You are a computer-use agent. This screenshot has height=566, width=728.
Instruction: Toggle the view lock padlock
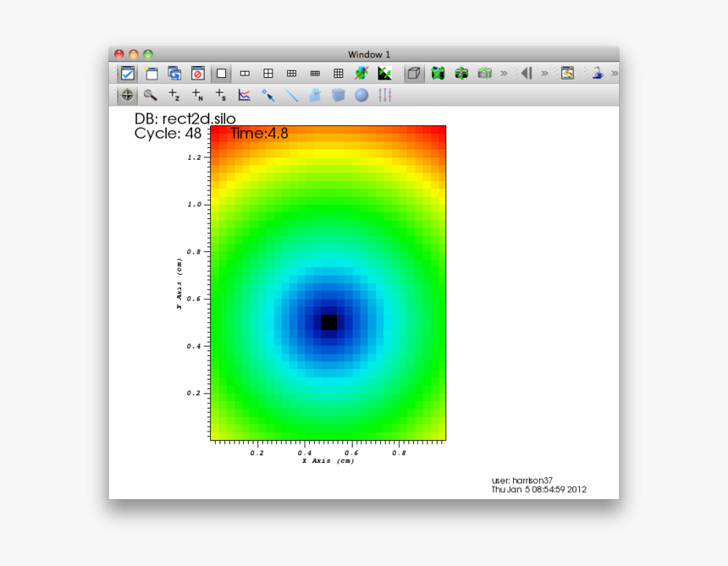[597, 74]
